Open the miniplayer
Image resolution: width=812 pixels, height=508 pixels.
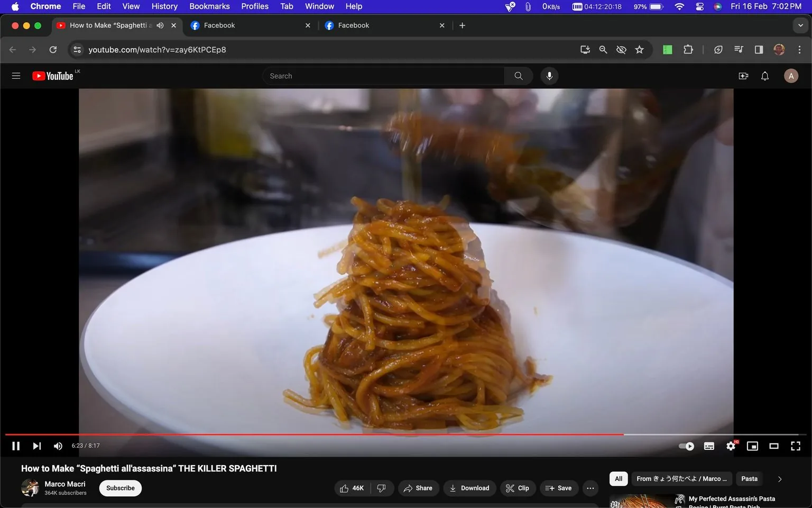(752, 446)
